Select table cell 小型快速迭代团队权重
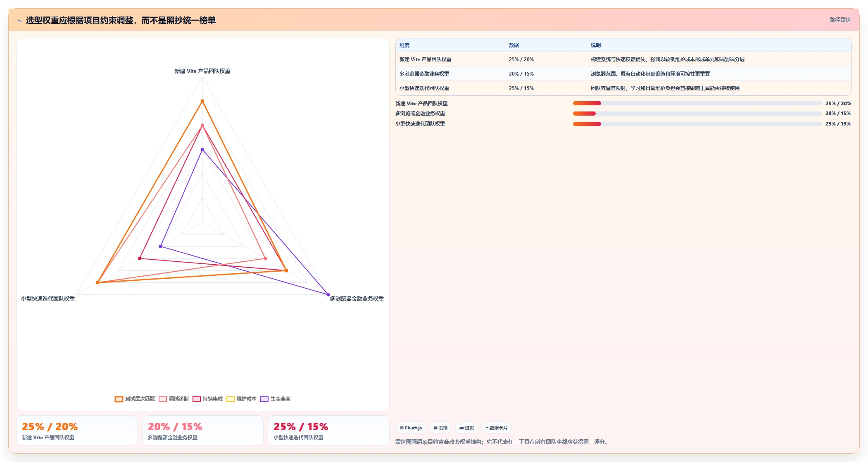Viewport: 868px width, 462px height. pos(424,88)
